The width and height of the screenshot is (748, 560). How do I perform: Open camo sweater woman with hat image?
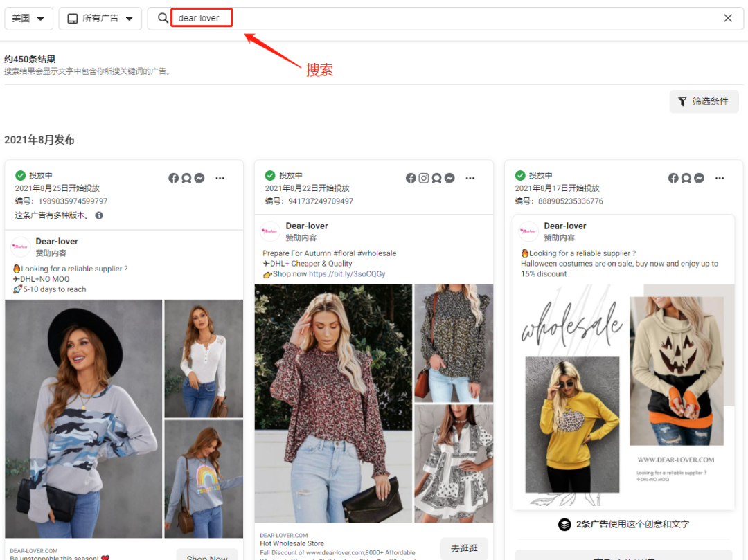pyautogui.click(x=84, y=419)
